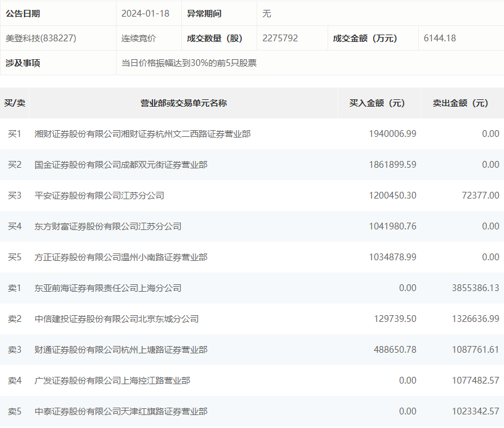Click the 卖1 rank cell

[x=14, y=288]
